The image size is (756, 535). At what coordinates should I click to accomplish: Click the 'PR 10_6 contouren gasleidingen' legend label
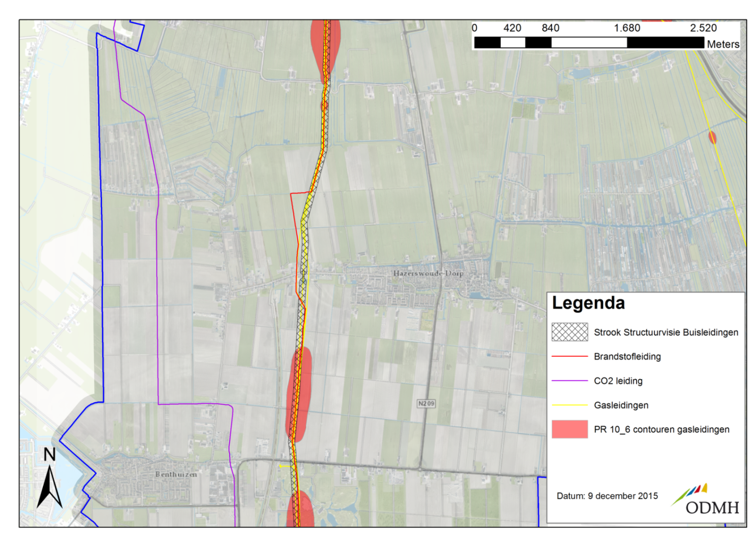[661, 429]
